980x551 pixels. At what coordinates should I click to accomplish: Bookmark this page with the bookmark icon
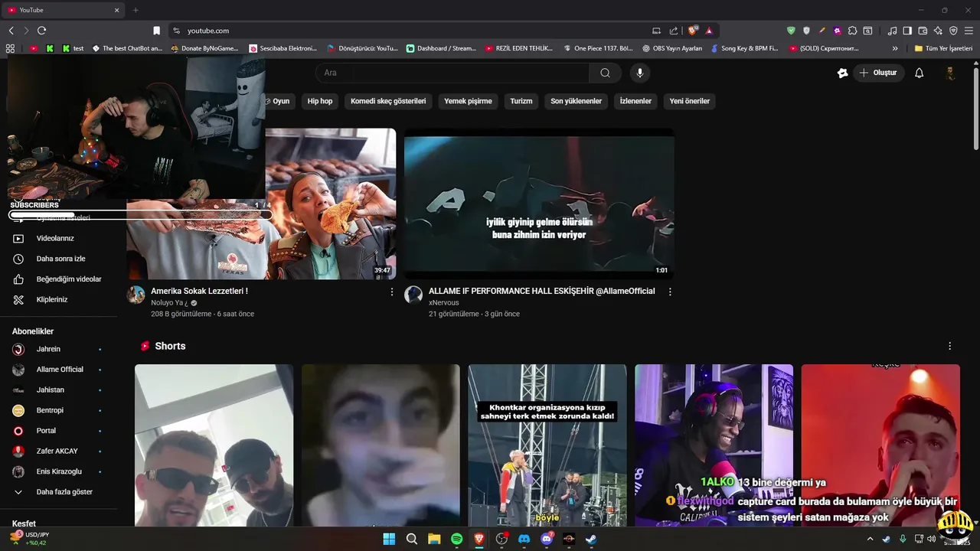pos(156,31)
